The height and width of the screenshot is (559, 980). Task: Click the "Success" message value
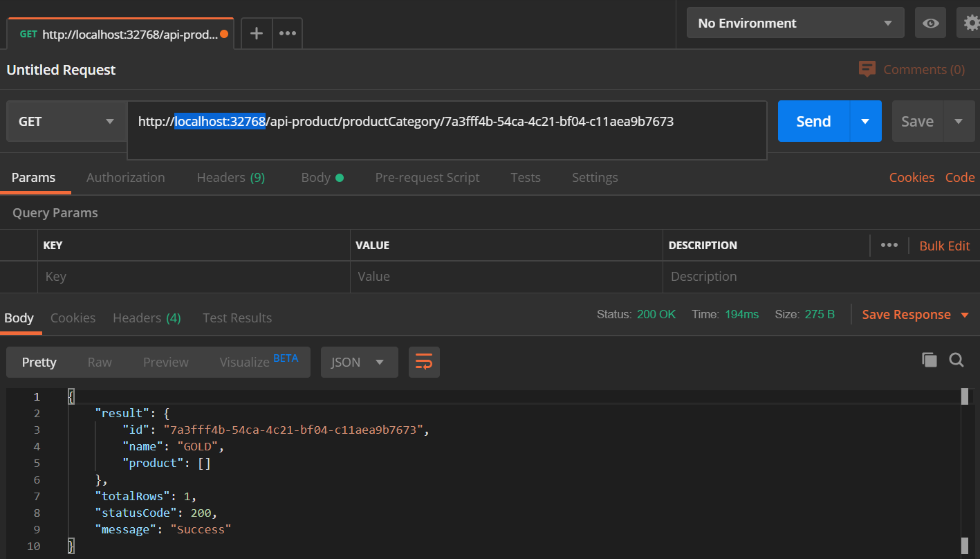coord(201,529)
